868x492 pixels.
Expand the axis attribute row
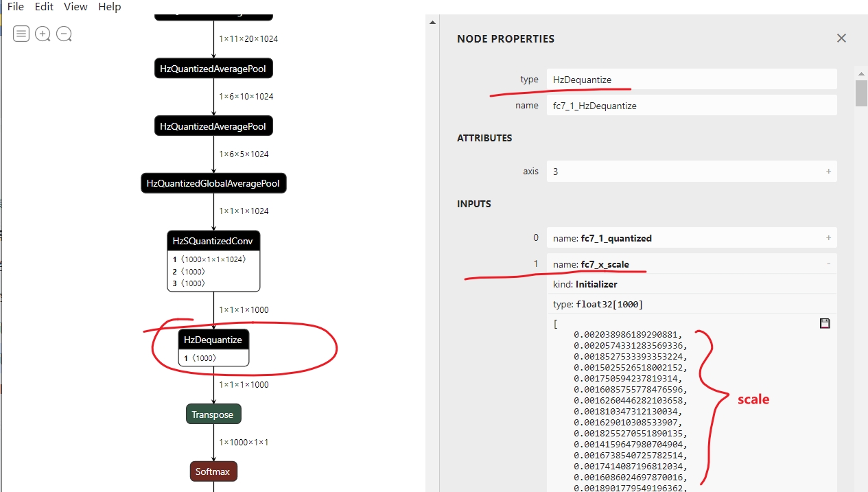tap(828, 172)
